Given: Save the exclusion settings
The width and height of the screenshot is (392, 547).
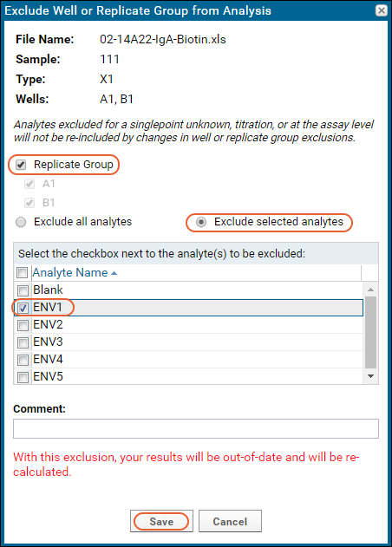Looking at the screenshot, I should [x=161, y=521].
